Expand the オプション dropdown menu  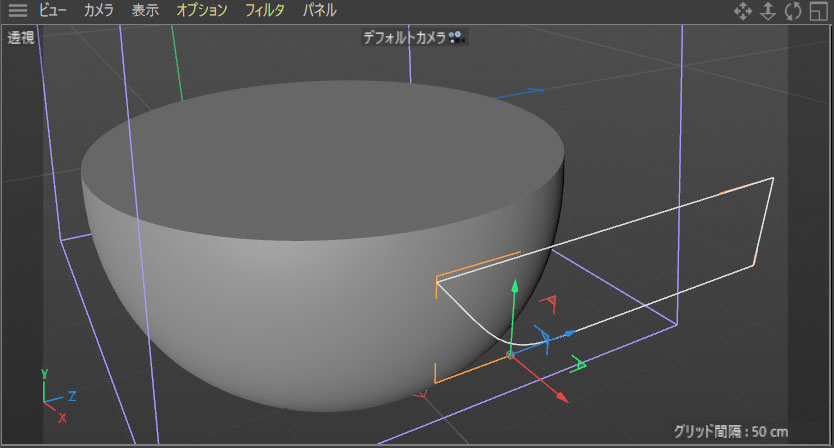pyautogui.click(x=201, y=11)
